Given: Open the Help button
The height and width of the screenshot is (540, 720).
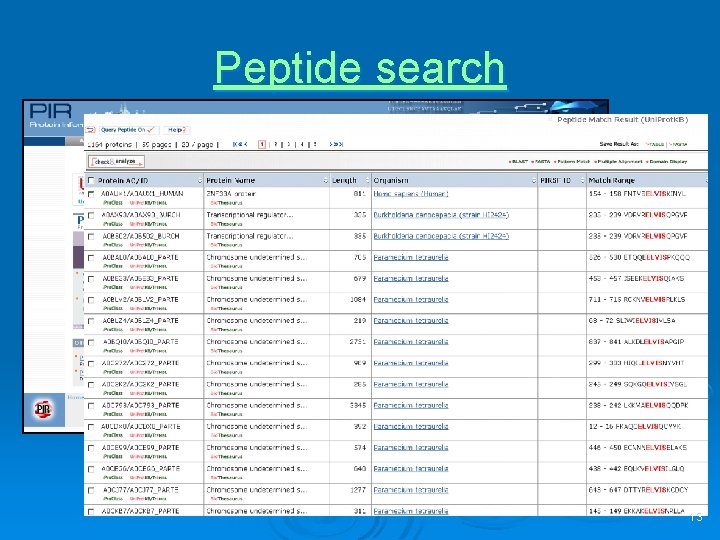Looking at the screenshot, I should [x=177, y=130].
